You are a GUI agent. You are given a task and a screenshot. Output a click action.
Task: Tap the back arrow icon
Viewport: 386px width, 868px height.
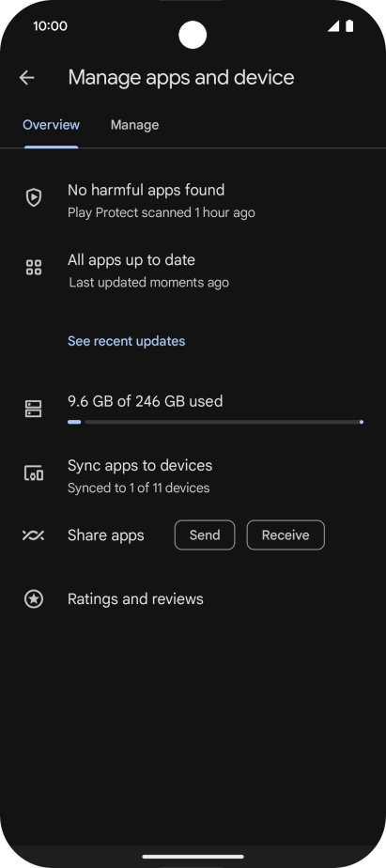click(x=26, y=77)
